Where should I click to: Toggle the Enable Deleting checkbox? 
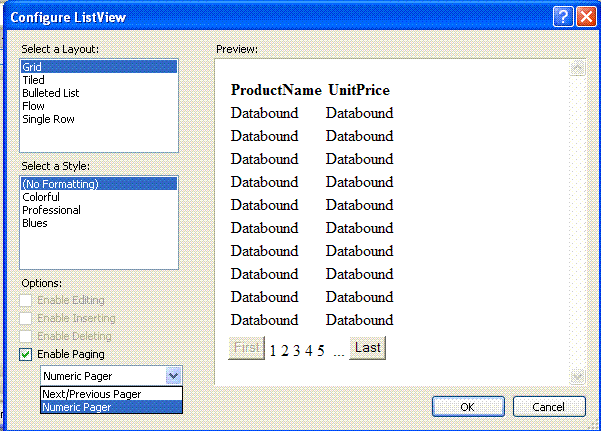coord(26,336)
